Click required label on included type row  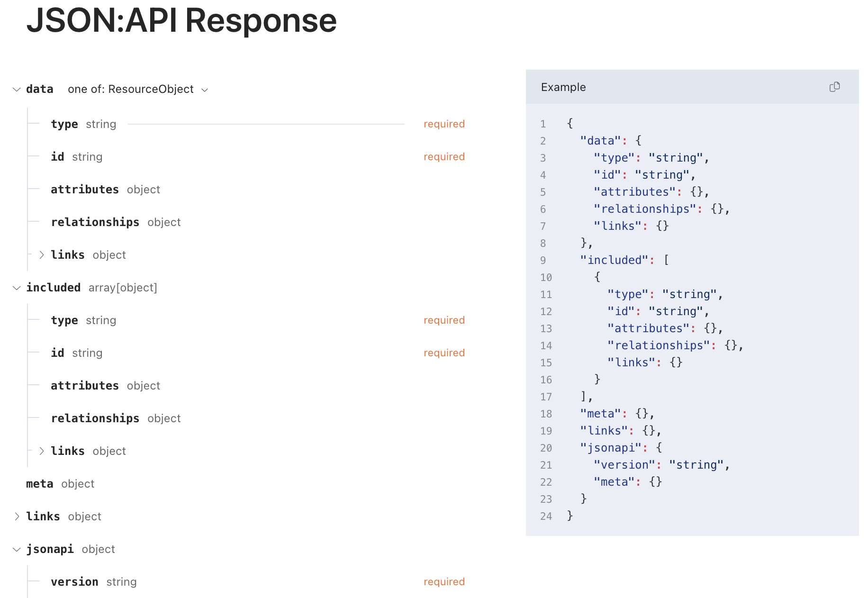tap(444, 320)
